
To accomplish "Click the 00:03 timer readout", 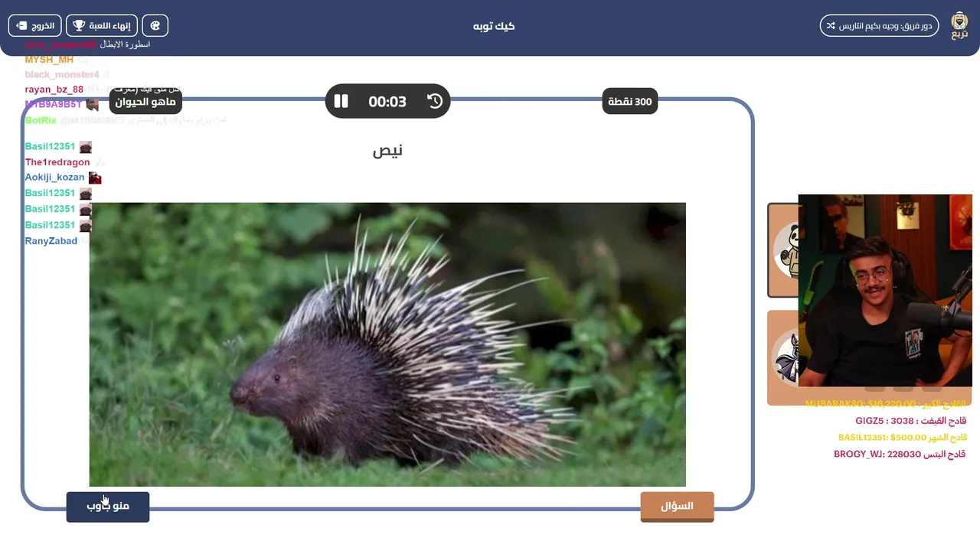I will pos(387,101).
